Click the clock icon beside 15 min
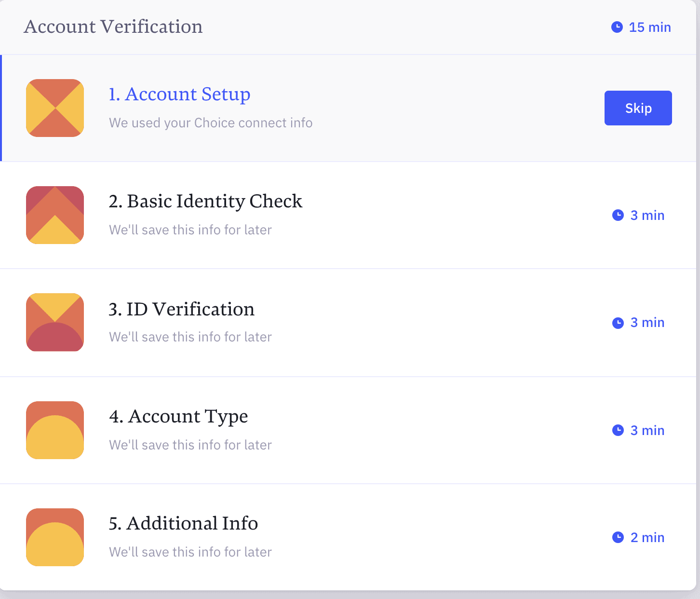This screenshot has height=599, width=700. tap(617, 27)
